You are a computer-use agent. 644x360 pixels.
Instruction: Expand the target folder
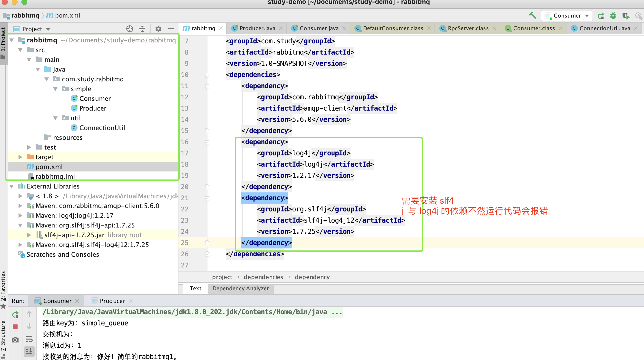click(20, 157)
